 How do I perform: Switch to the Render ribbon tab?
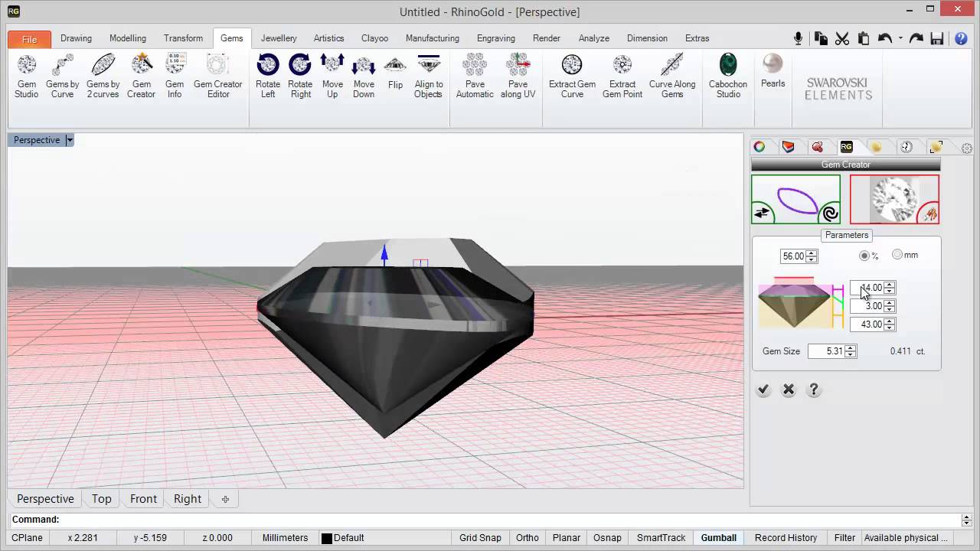(x=547, y=38)
